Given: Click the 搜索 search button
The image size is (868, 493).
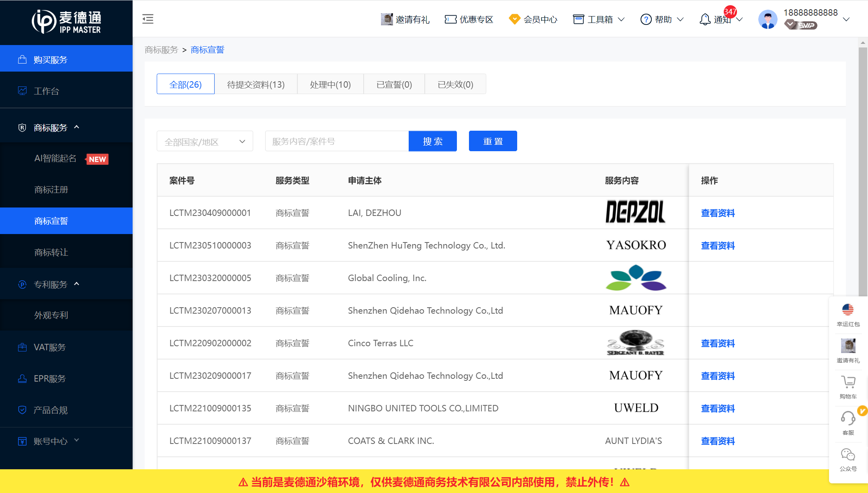Looking at the screenshot, I should 433,141.
